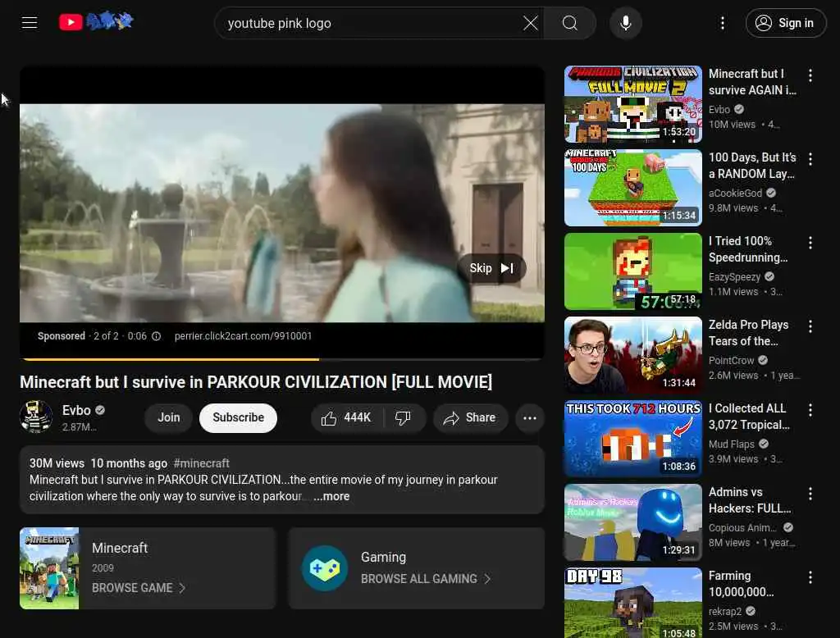Open the 'I Tried 100% Speedrunning' thumbnail
This screenshot has height=638, width=840.
click(x=632, y=271)
